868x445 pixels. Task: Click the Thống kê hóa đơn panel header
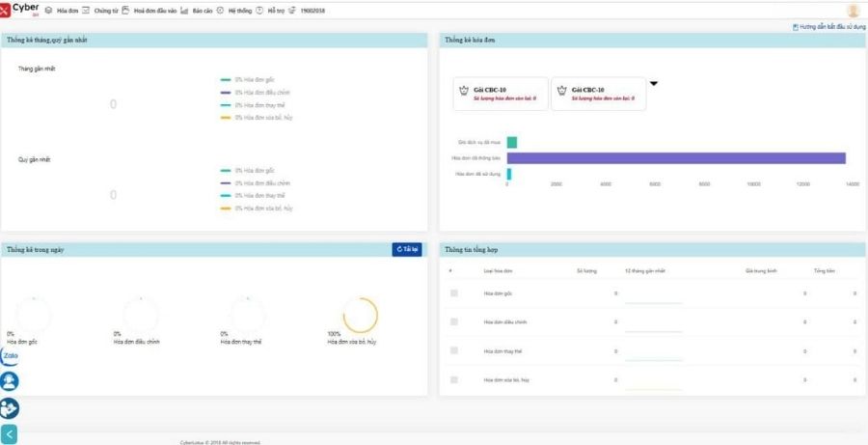pyautogui.click(x=652, y=40)
